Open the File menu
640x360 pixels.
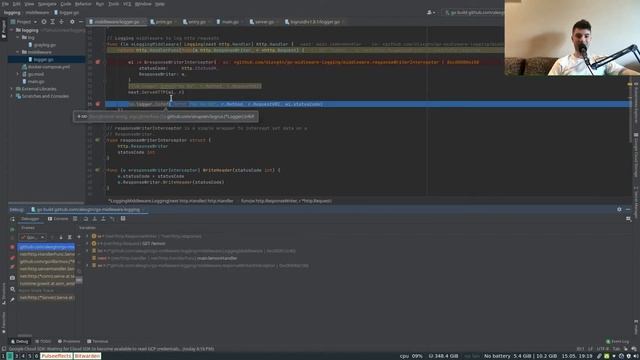pos(5,4)
